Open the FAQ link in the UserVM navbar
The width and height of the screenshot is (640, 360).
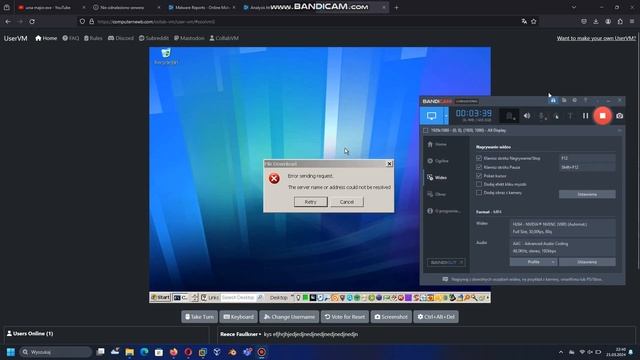tap(71, 38)
